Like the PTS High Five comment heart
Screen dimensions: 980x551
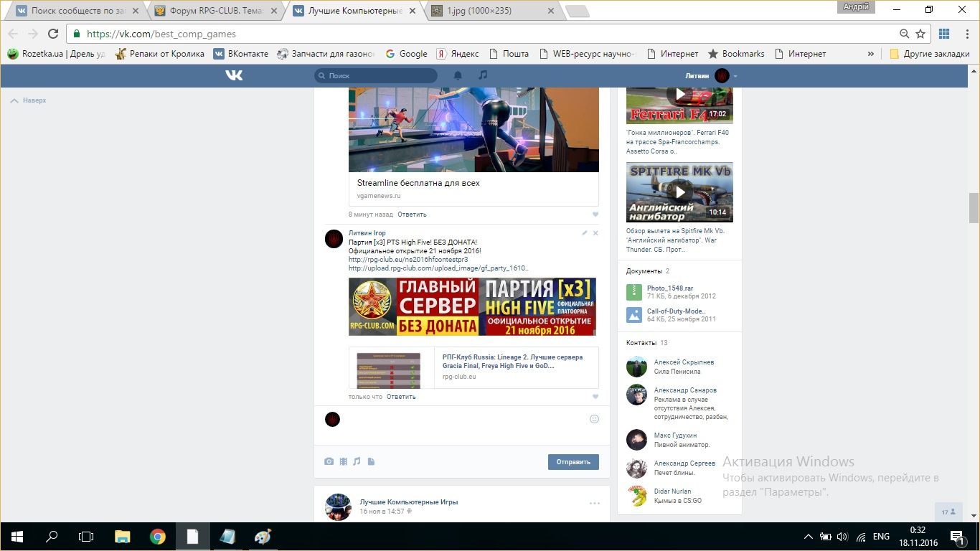(595, 397)
